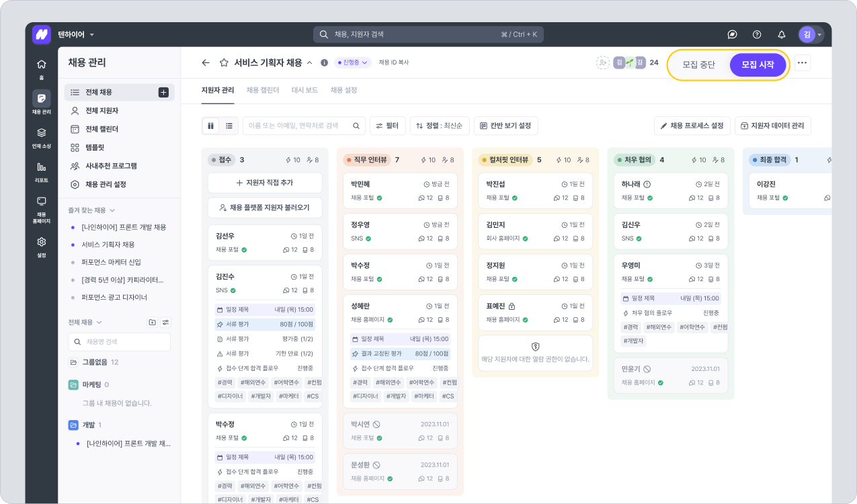Open notifications bell icon
Image resolution: width=857 pixels, height=504 pixels.
[x=781, y=34]
